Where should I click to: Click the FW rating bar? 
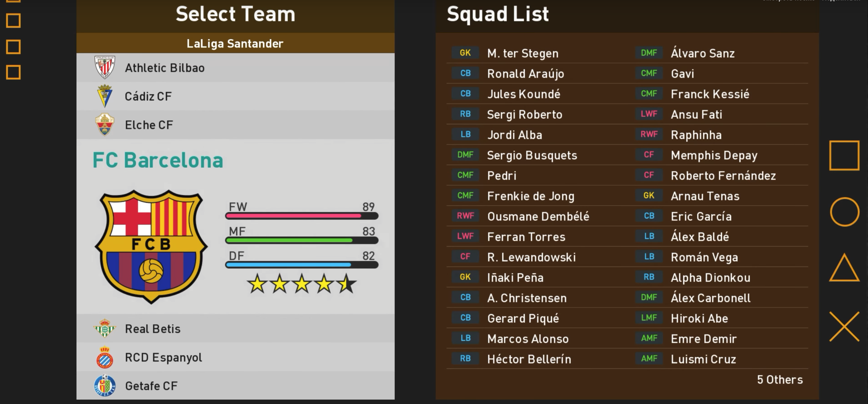(x=302, y=216)
